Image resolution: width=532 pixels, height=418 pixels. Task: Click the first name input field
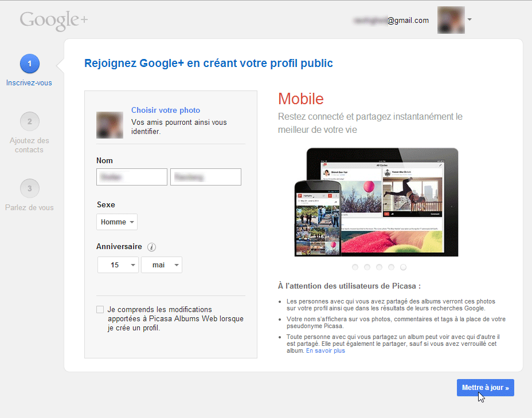pyautogui.click(x=132, y=177)
